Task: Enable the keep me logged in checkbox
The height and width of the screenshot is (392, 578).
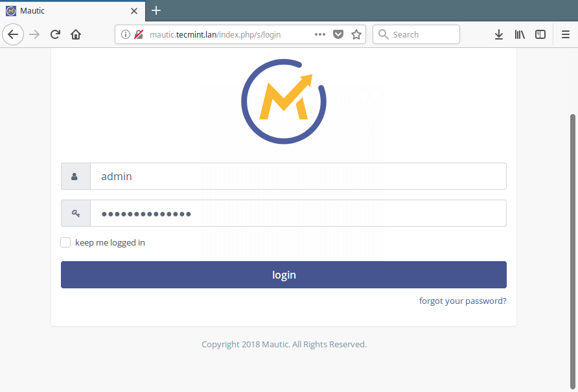Action: (65, 242)
